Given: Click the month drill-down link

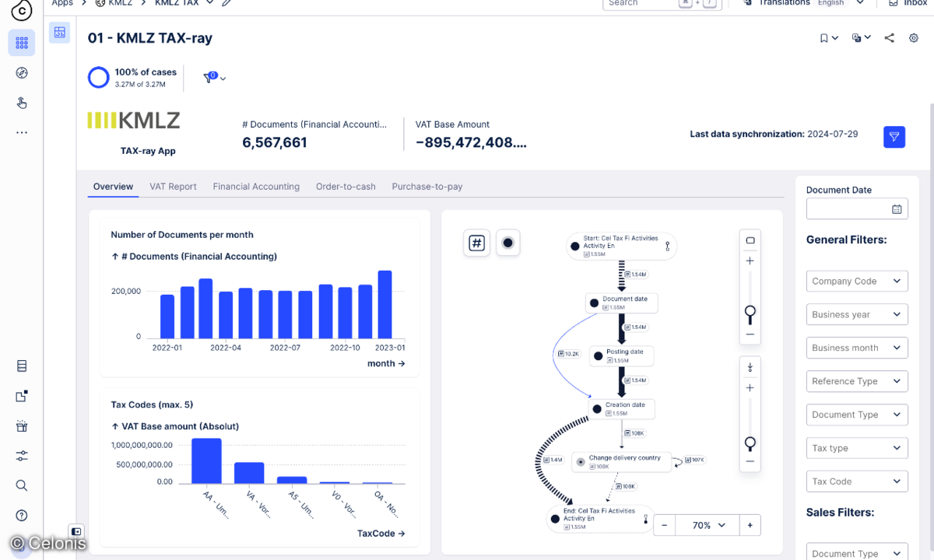Looking at the screenshot, I should click(x=386, y=363).
